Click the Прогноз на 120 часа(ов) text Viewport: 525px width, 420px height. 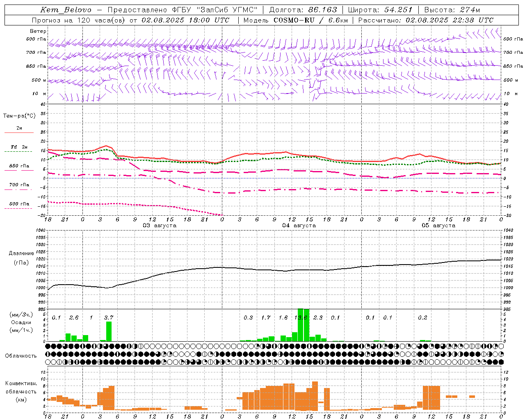(79, 20)
